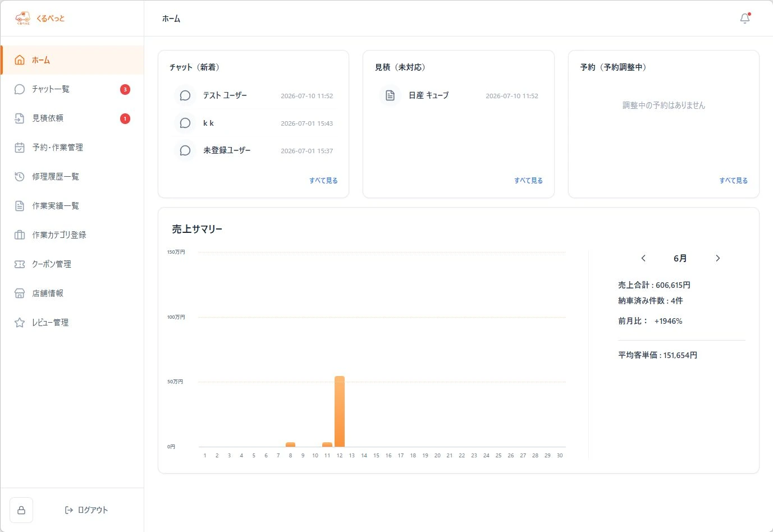Open chat from テスト ユーザー
The image size is (773, 532).
coord(254,95)
